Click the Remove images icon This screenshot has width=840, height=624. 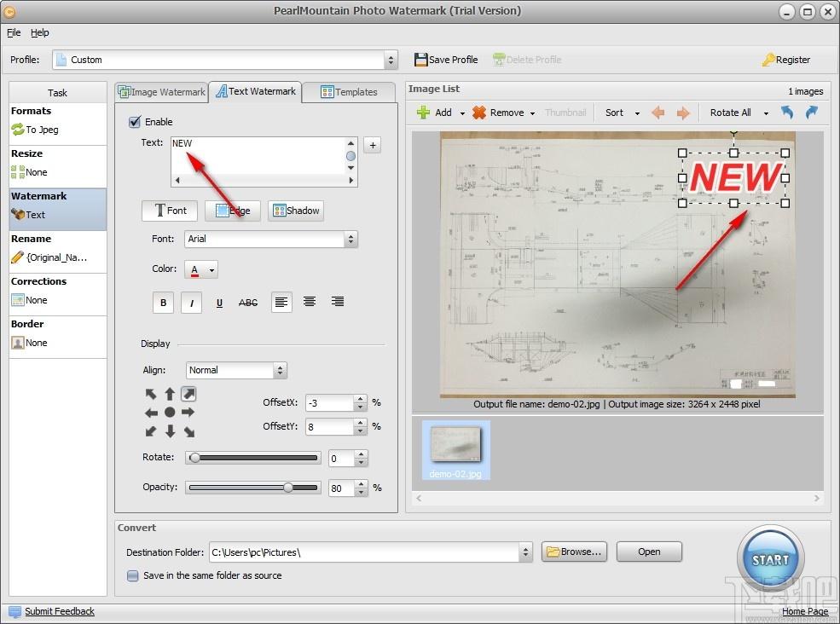(479, 113)
